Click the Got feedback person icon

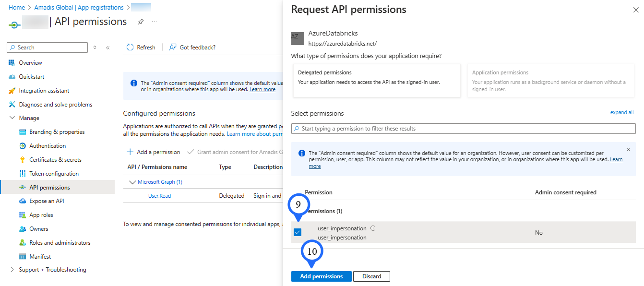(x=173, y=48)
